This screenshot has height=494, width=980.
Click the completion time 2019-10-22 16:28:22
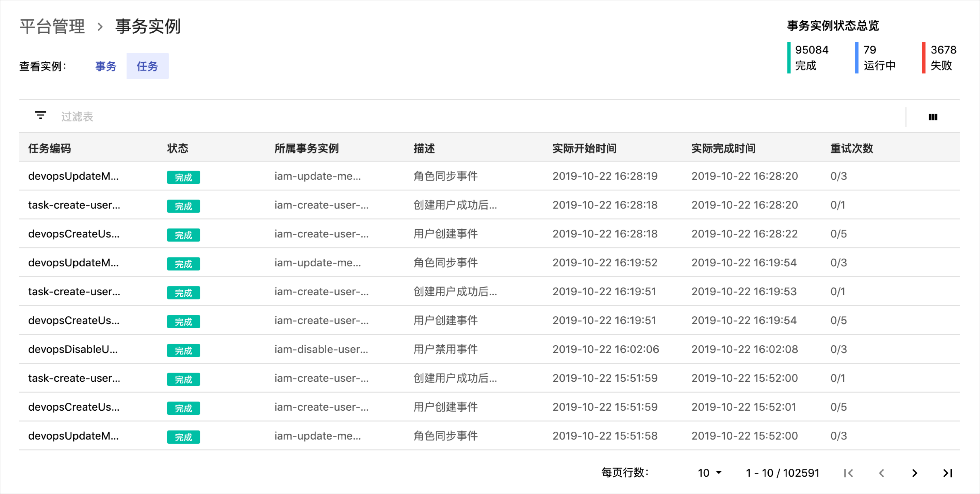point(745,234)
